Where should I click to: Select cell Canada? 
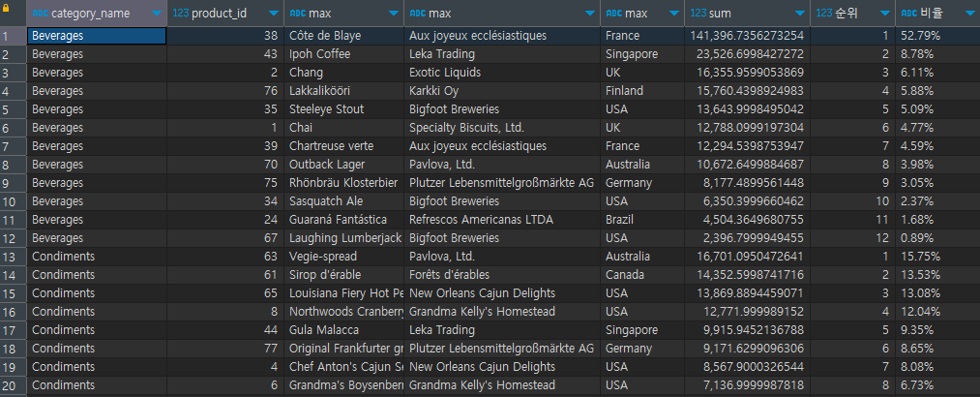click(642, 275)
